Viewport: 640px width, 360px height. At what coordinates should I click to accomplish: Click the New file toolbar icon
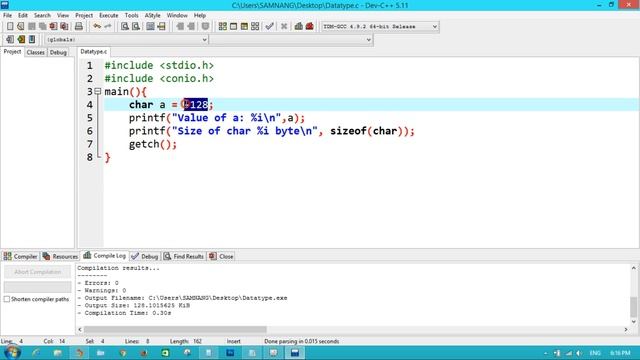[10, 26]
